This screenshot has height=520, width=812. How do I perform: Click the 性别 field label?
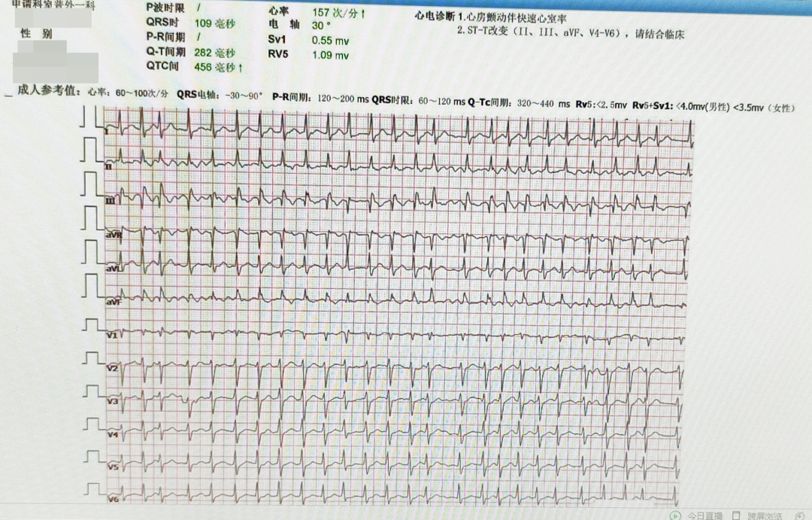36,35
